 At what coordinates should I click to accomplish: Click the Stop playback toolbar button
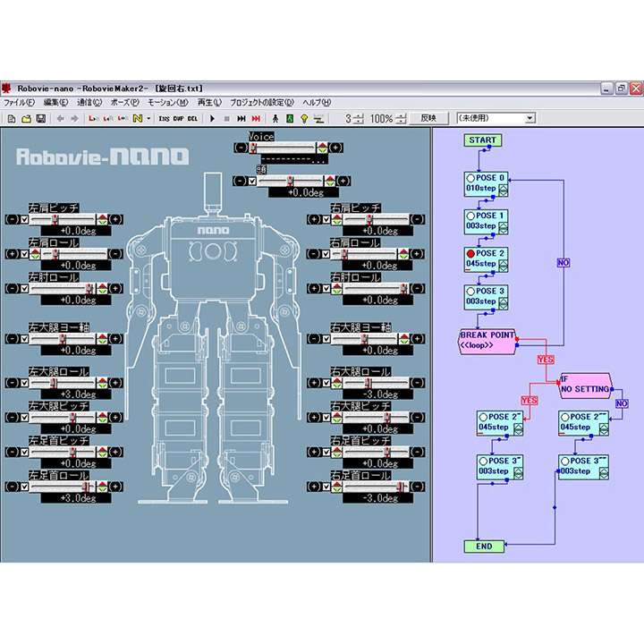pos(227,118)
